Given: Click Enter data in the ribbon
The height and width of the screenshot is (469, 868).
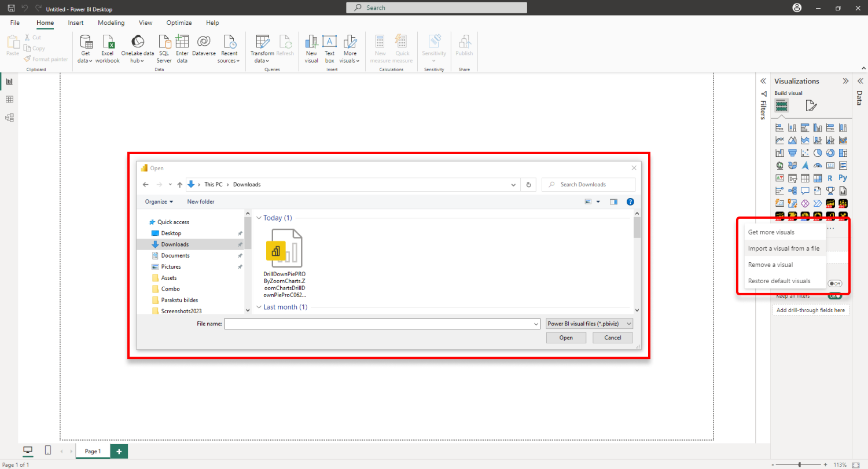Looking at the screenshot, I should 182,49.
